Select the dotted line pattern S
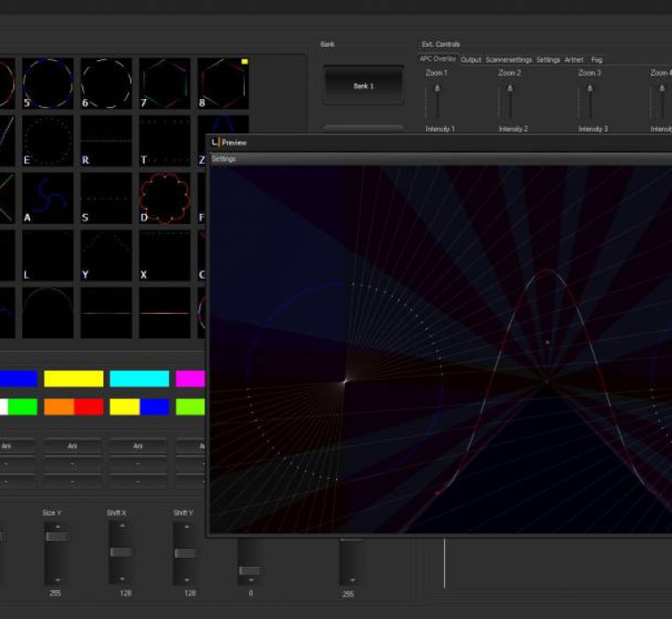Viewport: 672px width, 619px height. point(106,198)
